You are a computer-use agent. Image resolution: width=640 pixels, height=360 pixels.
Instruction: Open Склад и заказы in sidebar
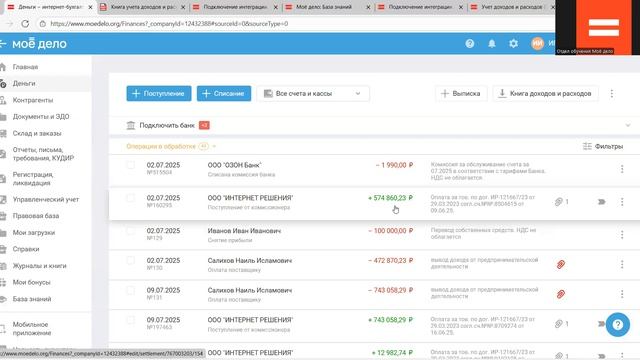(37, 133)
